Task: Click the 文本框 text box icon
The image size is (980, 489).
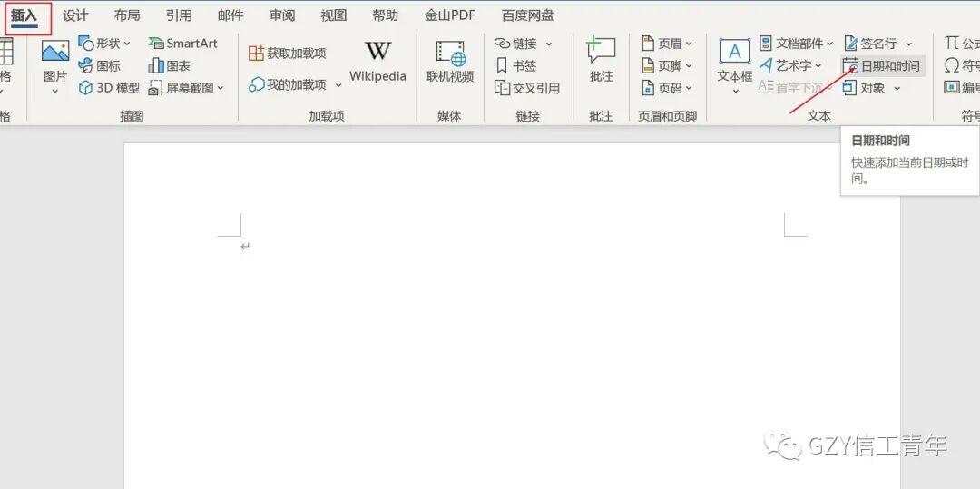Action: click(x=735, y=51)
